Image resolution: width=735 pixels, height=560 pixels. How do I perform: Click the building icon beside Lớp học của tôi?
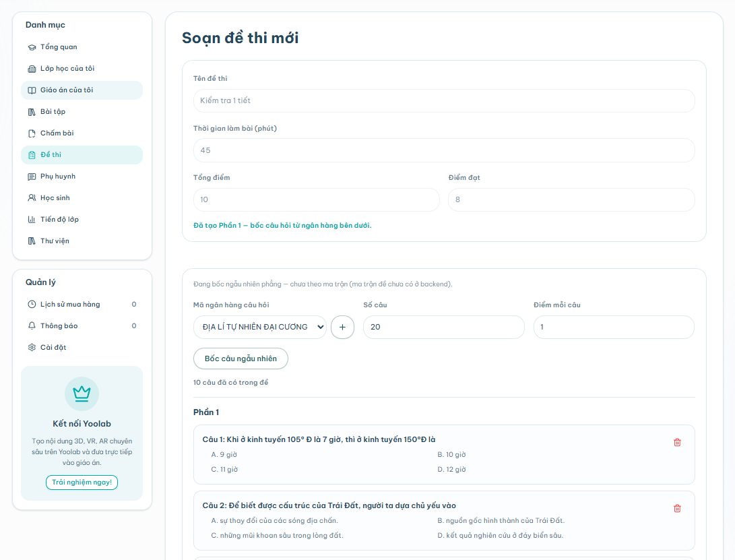(32, 69)
